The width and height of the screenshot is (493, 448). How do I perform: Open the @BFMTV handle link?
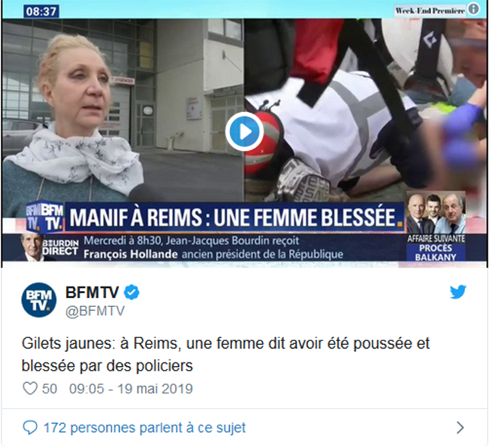pos(96,312)
